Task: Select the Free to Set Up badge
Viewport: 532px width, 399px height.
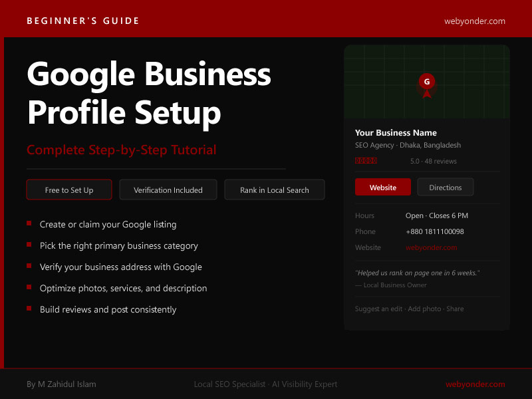Action: click(69, 190)
